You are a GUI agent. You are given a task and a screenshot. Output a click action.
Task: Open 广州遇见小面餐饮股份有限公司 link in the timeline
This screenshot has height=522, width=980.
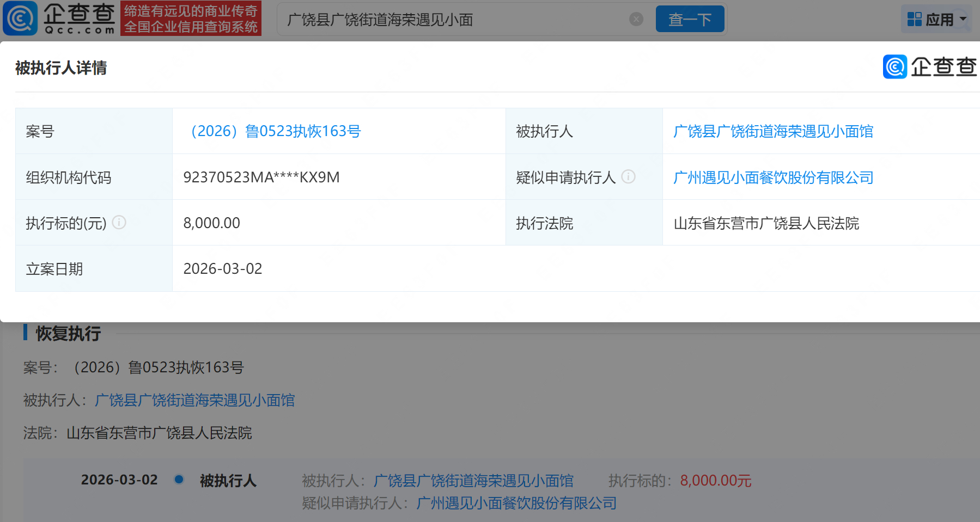pos(516,503)
